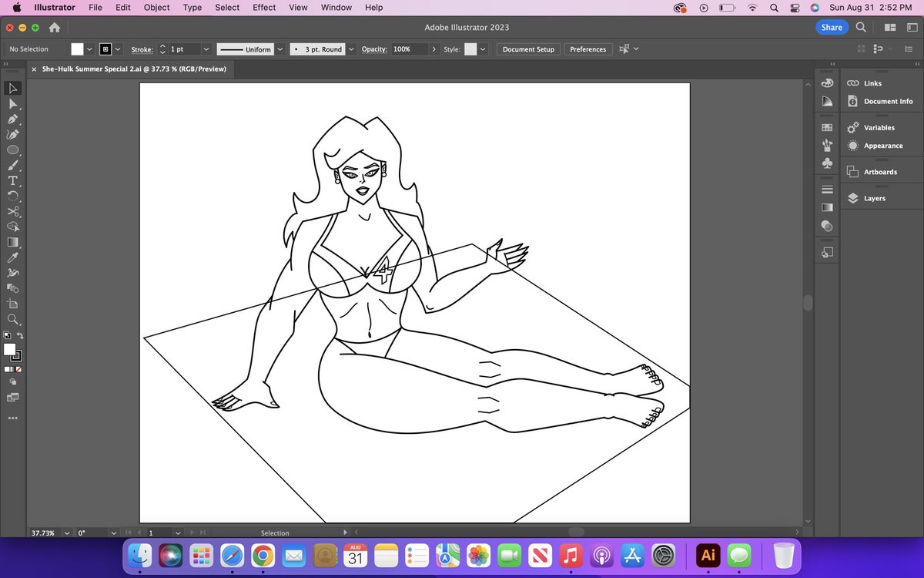Screen dimensions: 924x578
Task: Click the fill color swatch in control bar
Action: [77, 49]
